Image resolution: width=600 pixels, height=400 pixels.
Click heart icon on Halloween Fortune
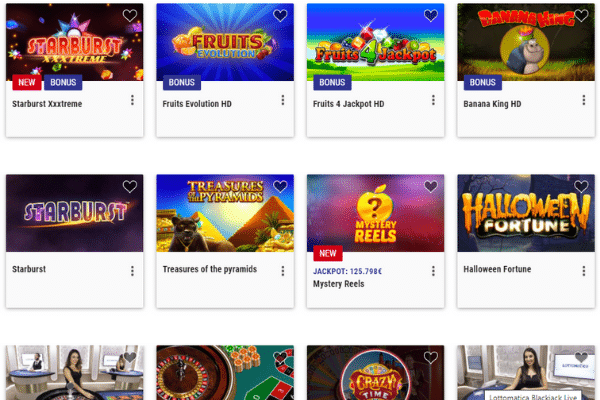tap(581, 186)
